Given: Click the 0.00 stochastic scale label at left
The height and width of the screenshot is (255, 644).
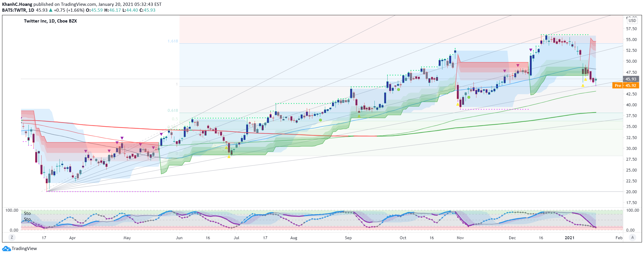Looking at the screenshot, I should [x=14, y=230].
